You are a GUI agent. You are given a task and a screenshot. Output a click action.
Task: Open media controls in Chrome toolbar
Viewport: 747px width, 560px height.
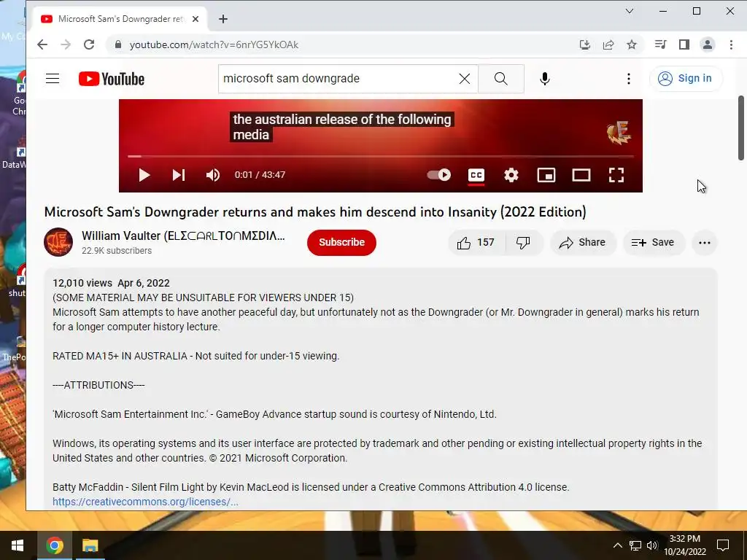tap(660, 44)
